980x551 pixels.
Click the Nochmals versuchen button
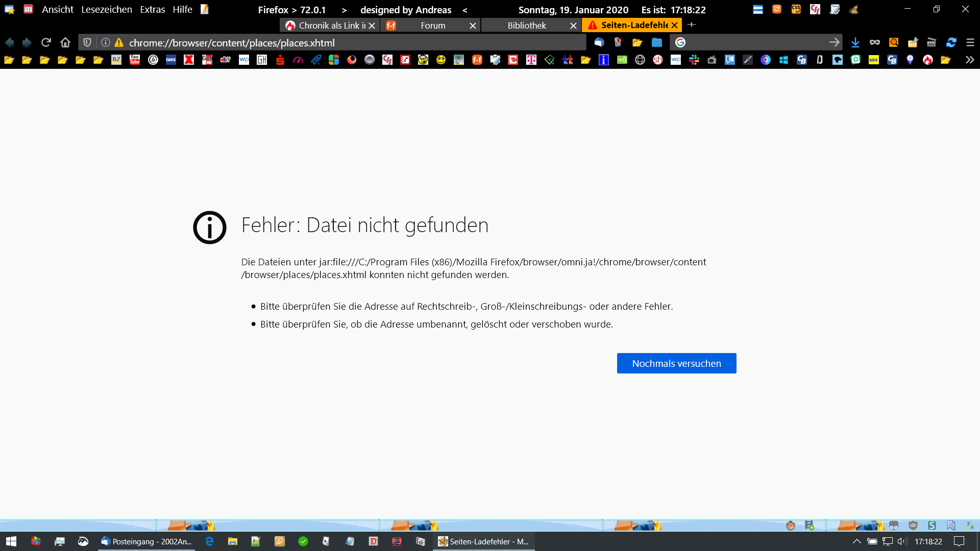tap(676, 363)
